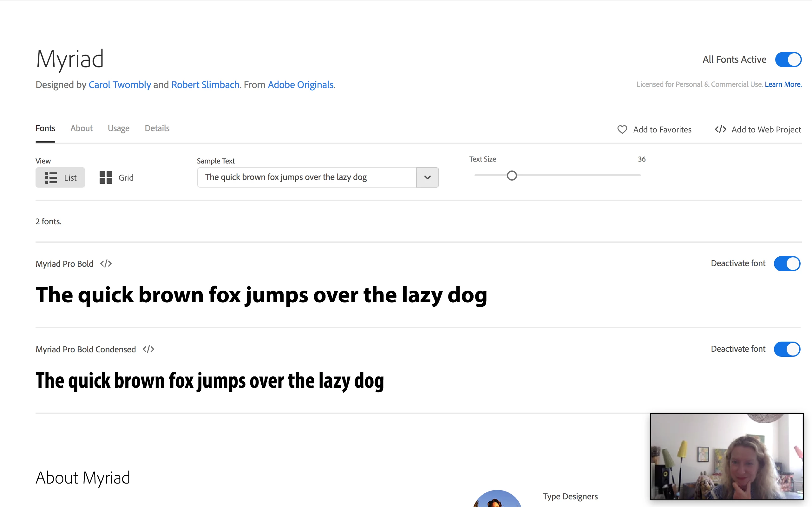Open Carol Twombly designer link
The height and width of the screenshot is (507, 812).
coord(120,85)
